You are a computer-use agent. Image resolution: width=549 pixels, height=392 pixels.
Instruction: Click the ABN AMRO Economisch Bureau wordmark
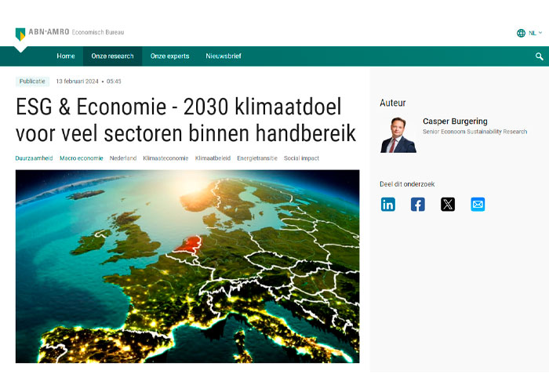click(76, 32)
